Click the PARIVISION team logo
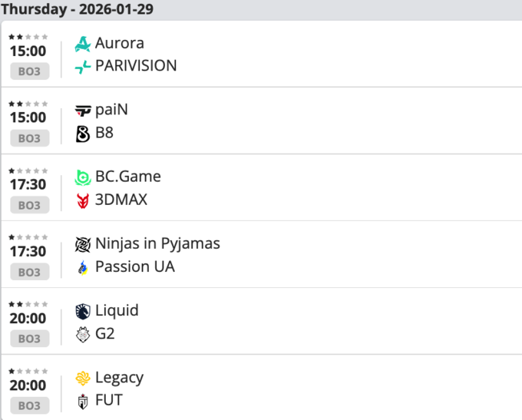 (83, 67)
